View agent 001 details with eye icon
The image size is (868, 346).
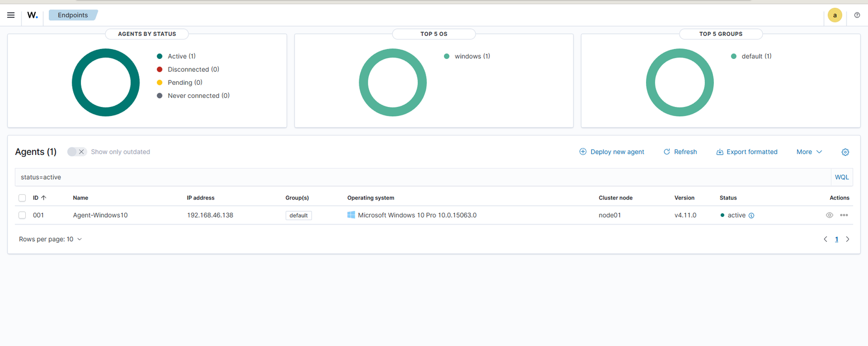(x=830, y=215)
